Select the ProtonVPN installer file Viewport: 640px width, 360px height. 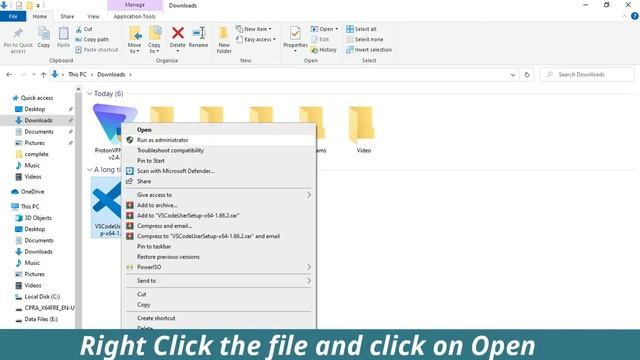pos(107,131)
